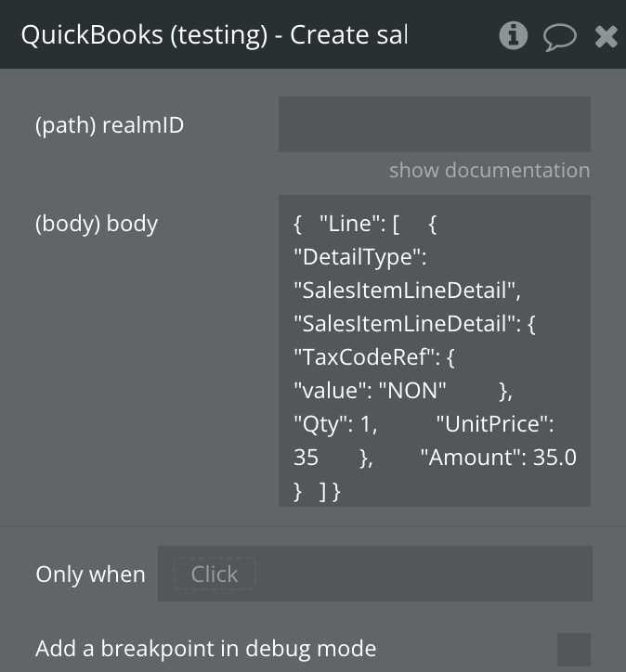Open the comments speech bubble icon
This screenshot has width=626, height=672.
point(559,36)
